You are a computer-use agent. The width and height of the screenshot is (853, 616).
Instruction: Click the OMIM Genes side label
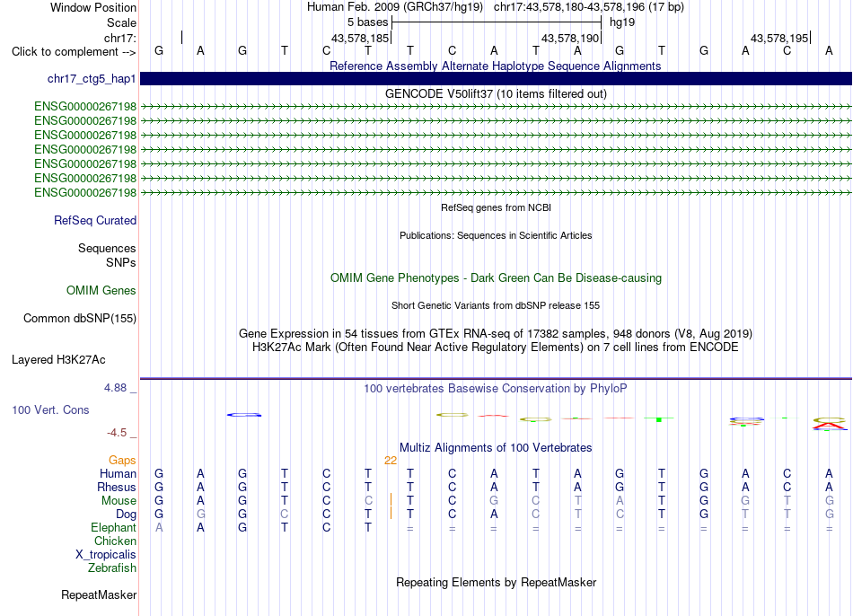click(x=101, y=290)
